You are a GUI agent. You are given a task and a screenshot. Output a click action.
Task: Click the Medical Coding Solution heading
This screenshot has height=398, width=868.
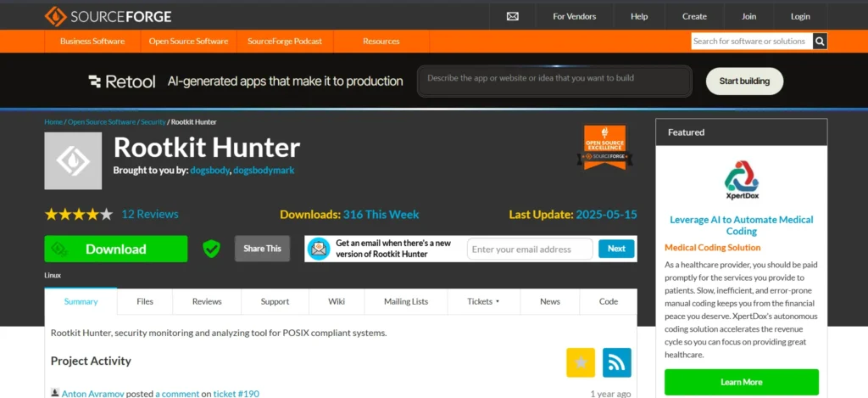712,248
